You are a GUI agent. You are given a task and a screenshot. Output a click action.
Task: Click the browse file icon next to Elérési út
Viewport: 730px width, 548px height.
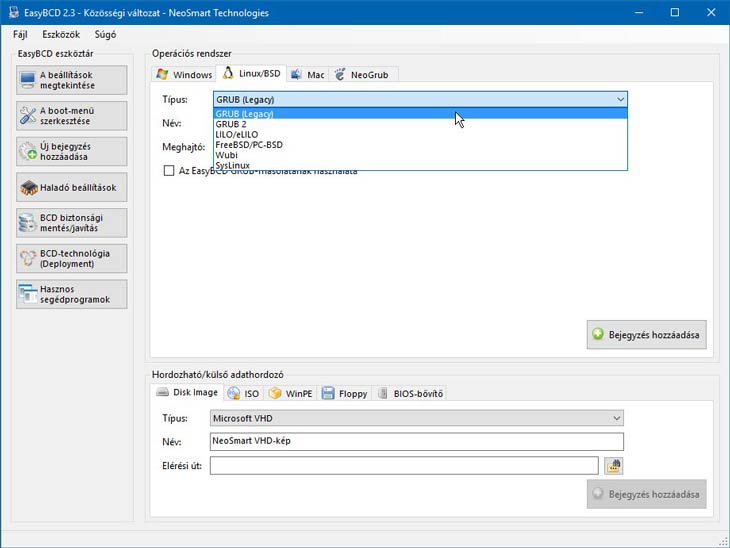click(x=613, y=465)
